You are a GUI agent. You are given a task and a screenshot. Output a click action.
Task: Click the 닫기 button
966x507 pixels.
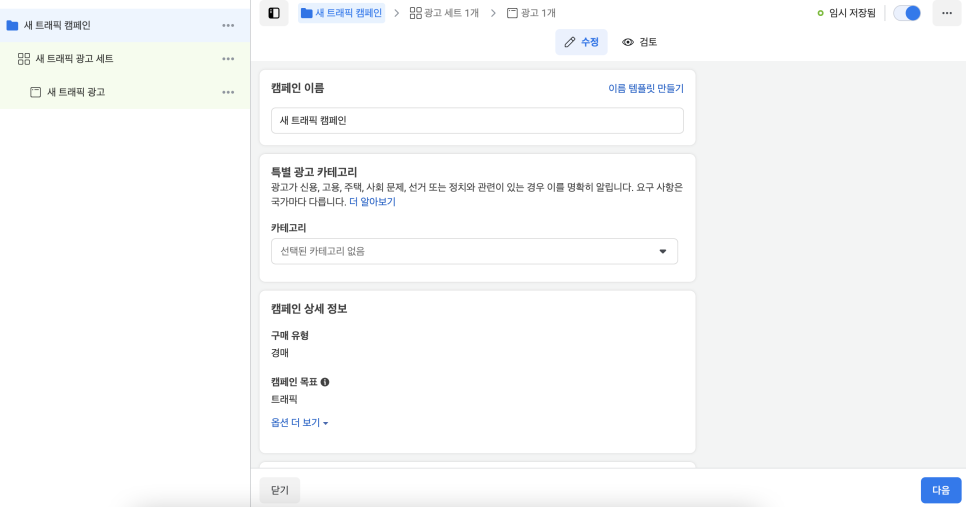click(280, 490)
